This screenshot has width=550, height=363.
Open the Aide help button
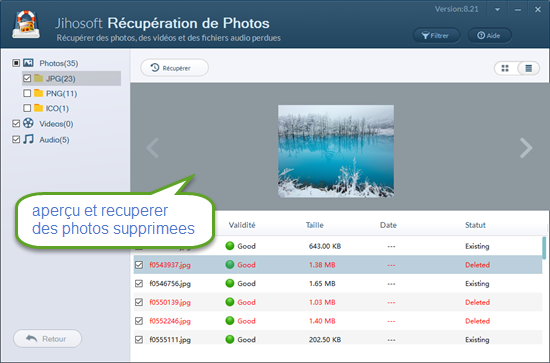pyautogui.click(x=489, y=35)
